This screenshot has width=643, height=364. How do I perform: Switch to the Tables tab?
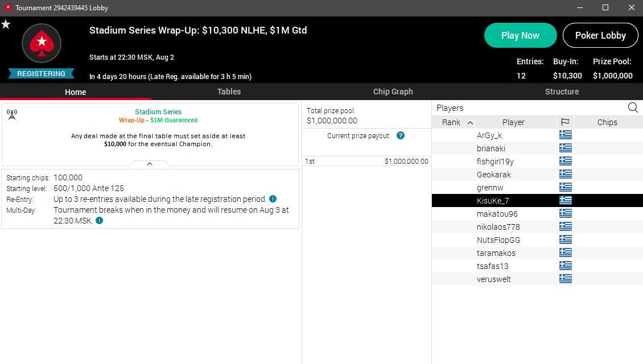[229, 92]
